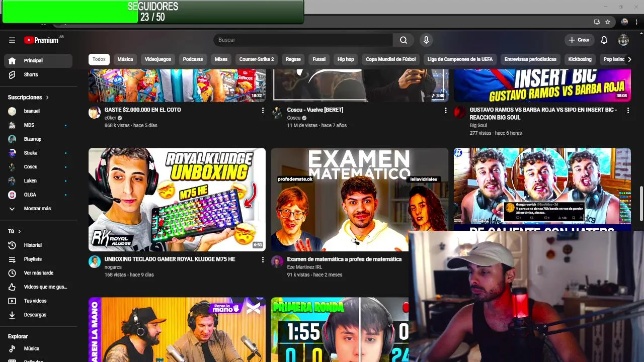Bookmark this page with the browser star
This screenshot has width=644, height=362.
[608, 22]
